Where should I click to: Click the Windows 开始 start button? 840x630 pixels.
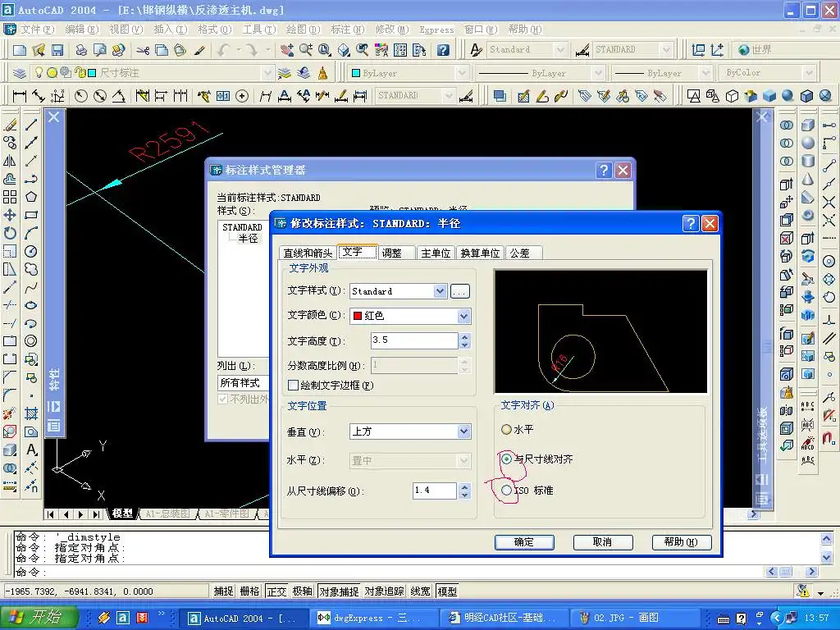39,617
